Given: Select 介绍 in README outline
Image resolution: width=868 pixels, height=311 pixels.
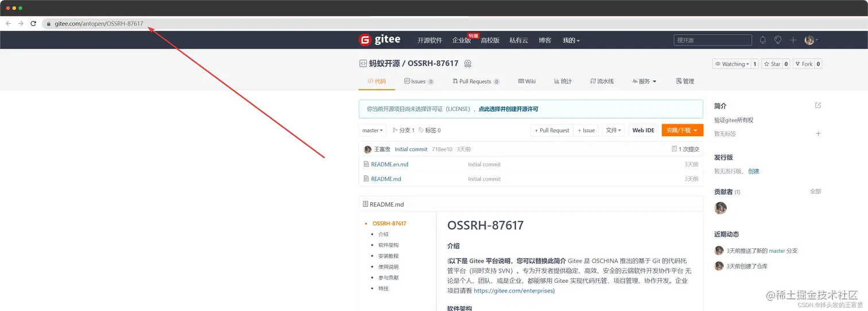Looking at the screenshot, I should 383,235.
